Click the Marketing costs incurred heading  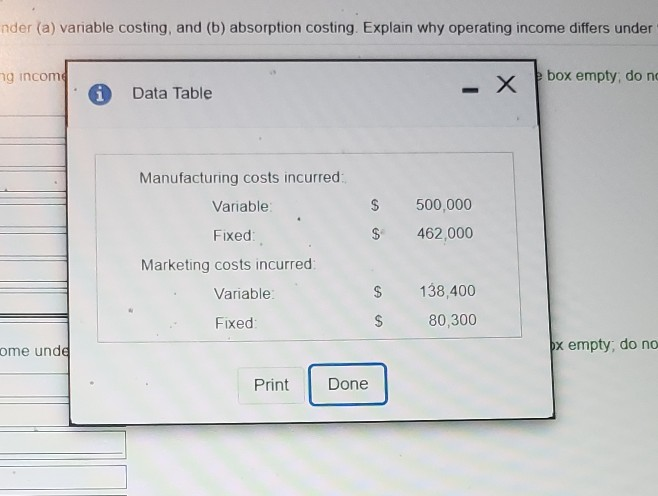point(227,265)
